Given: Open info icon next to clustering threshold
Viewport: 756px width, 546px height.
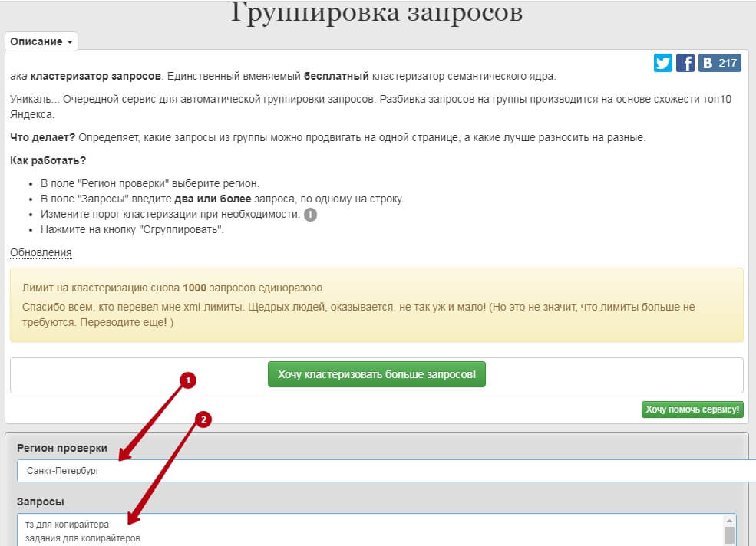Looking at the screenshot, I should (x=311, y=215).
